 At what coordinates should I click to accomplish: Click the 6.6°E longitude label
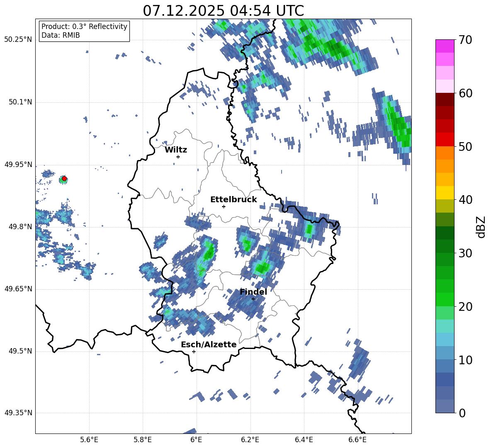(x=357, y=440)
